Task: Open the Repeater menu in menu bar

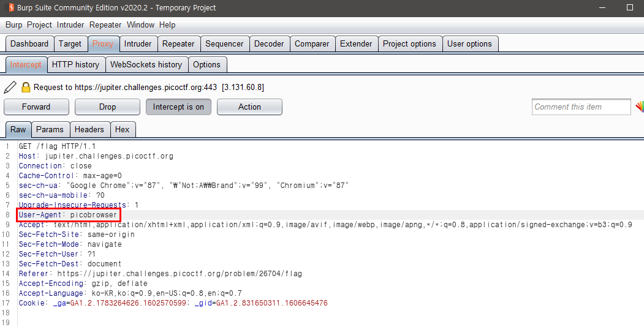Action: pyautogui.click(x=105, y=24)
